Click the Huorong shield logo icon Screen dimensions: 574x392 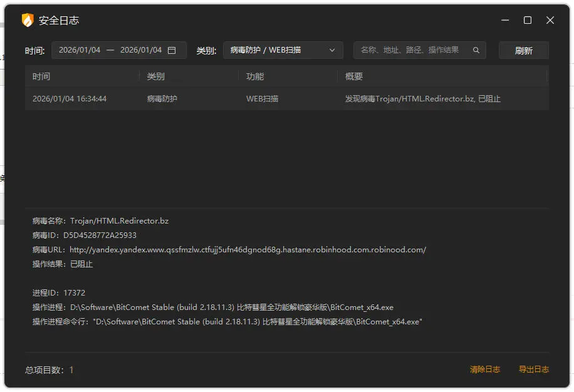[x=28, y=20]
